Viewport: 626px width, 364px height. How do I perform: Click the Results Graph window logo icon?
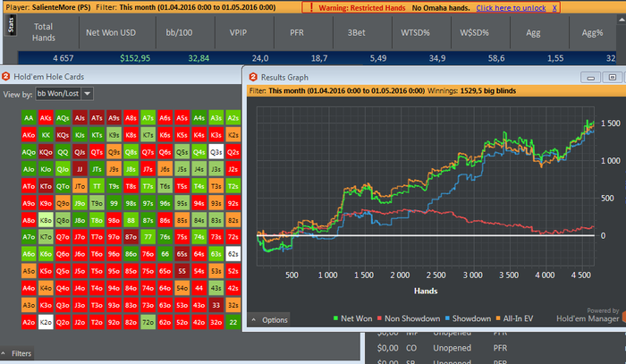tap(253, 77)
